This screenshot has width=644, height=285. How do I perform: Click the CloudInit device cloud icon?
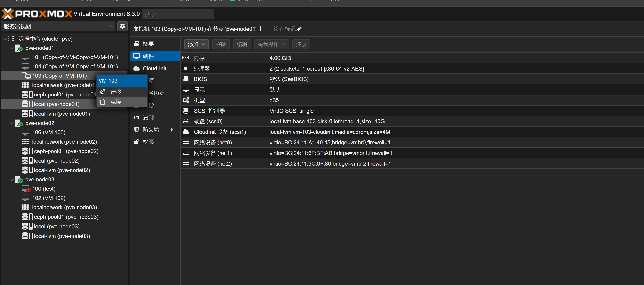pyautogui.click(x=186, y=132)
